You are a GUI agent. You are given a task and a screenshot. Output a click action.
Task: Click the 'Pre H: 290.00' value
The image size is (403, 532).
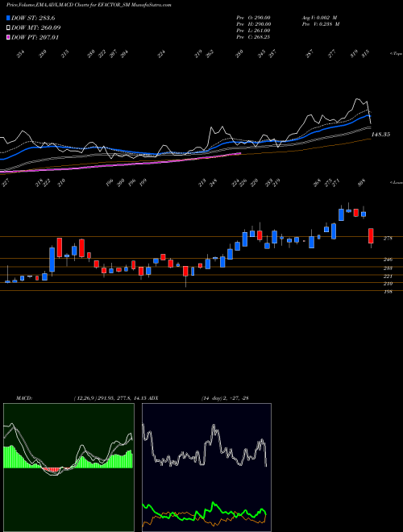pyautogui.click(x=253, y=24)
